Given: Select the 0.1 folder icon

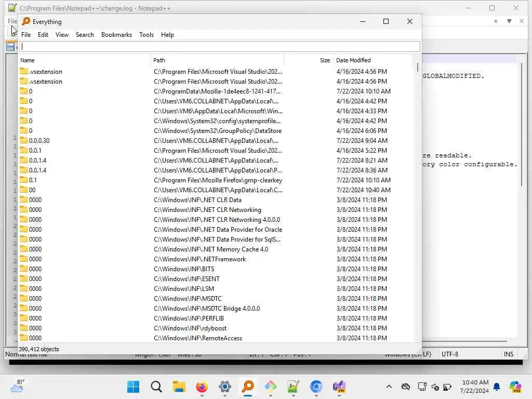Looking at the screenshot, I should [24, 180].
